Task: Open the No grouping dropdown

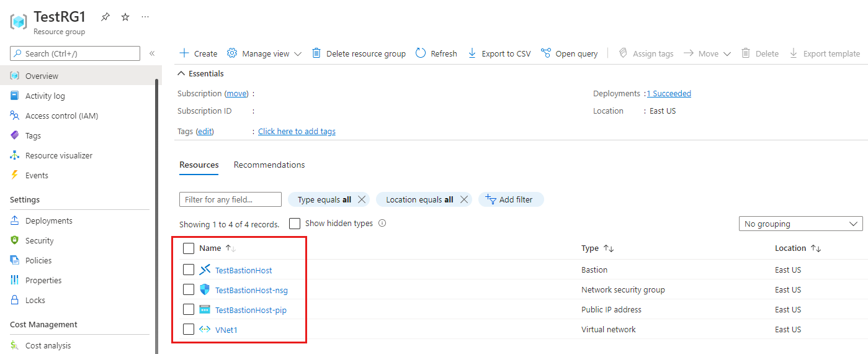Action: point(800,224)
